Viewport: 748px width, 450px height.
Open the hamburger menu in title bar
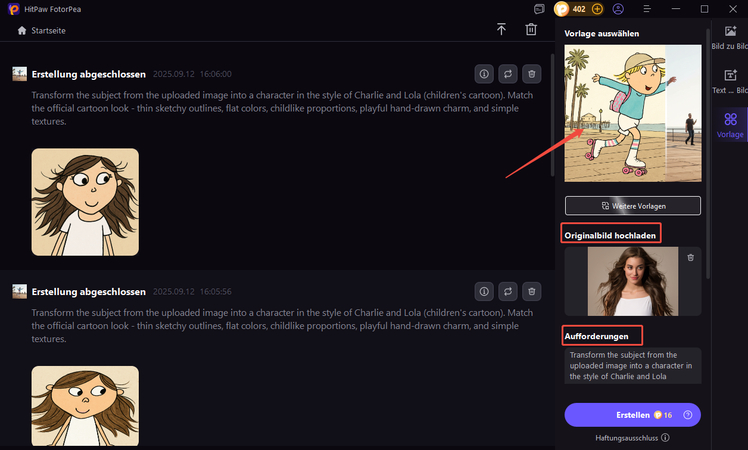647,9
